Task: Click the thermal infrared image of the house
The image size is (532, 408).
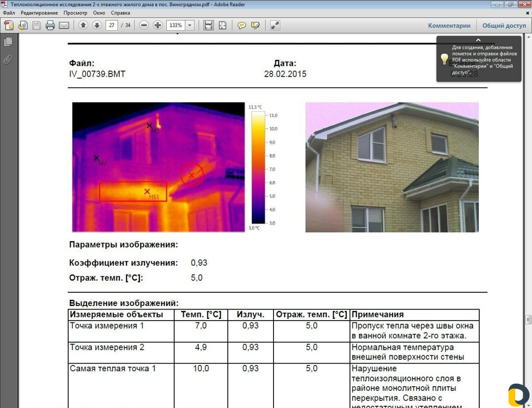Action: click(158, 167)
